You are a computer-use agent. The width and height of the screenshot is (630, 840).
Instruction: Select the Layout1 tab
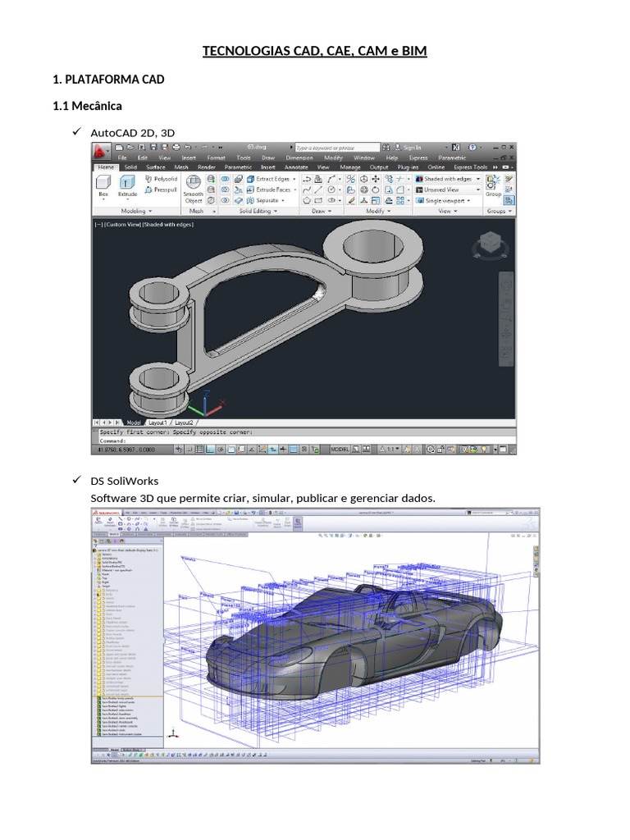click(x=157, y=422)
